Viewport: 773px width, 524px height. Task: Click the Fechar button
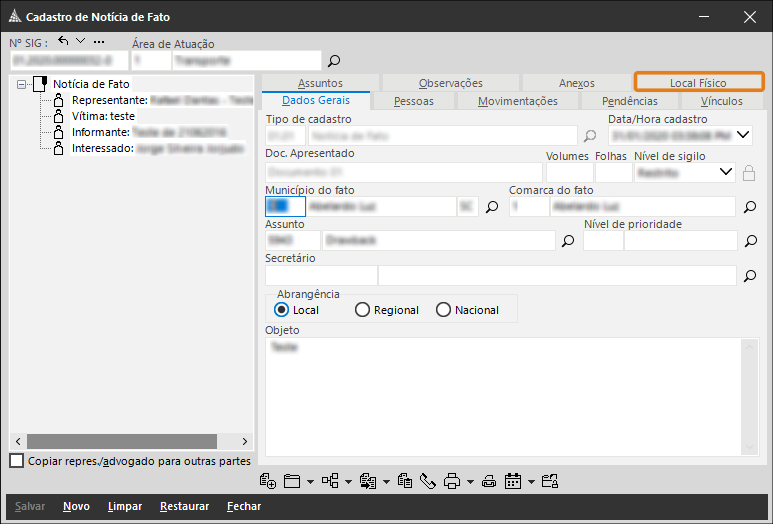click(x=244, y=506)
